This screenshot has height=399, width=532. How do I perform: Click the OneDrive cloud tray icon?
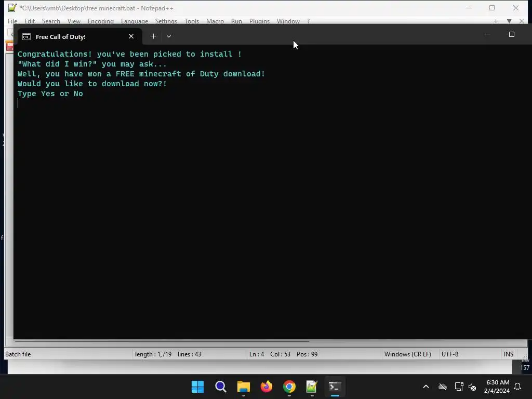443,387
